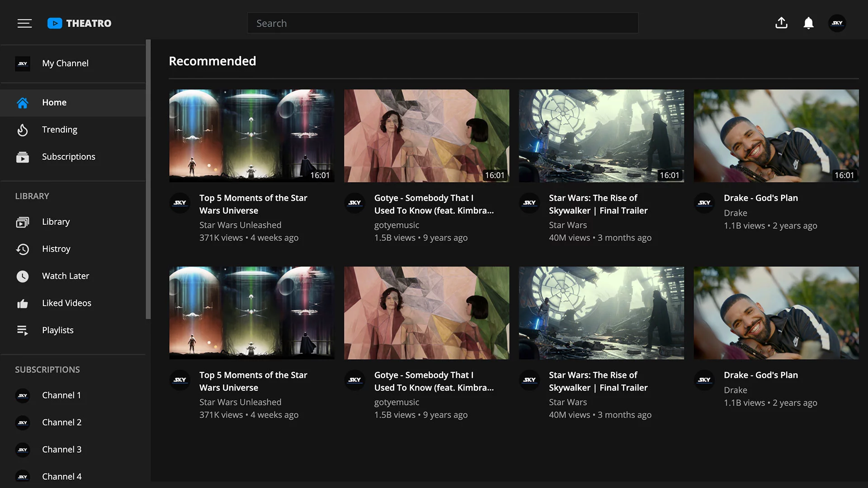Open the Histroy menu item

click(73, 249)
